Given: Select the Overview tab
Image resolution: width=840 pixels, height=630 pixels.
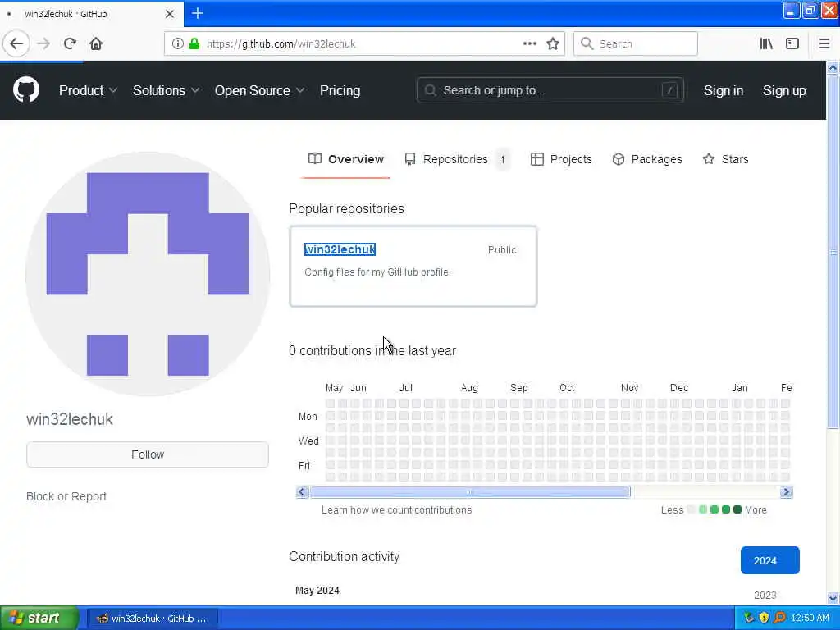Looking at the screenshot, I should (x=345, y=159).
